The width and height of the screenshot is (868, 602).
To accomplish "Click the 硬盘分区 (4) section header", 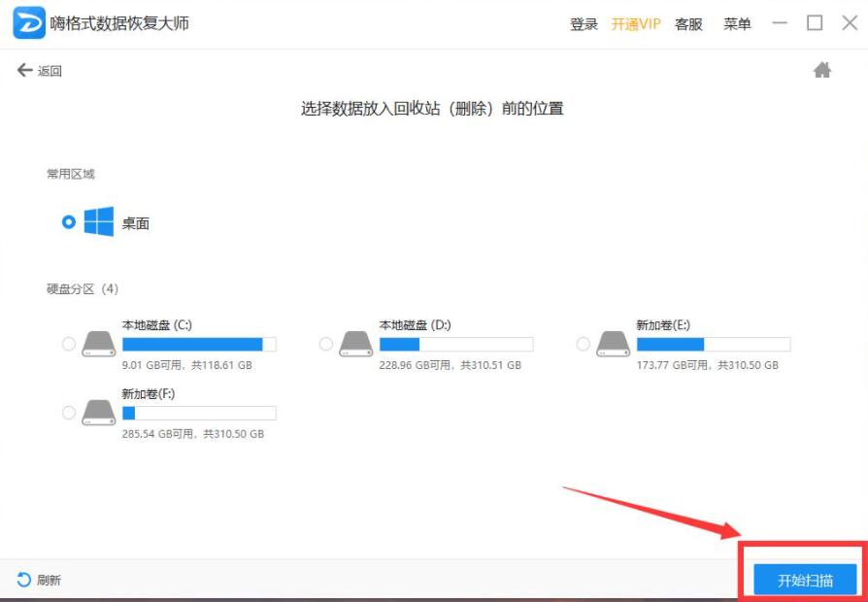I will coord(83,289).
